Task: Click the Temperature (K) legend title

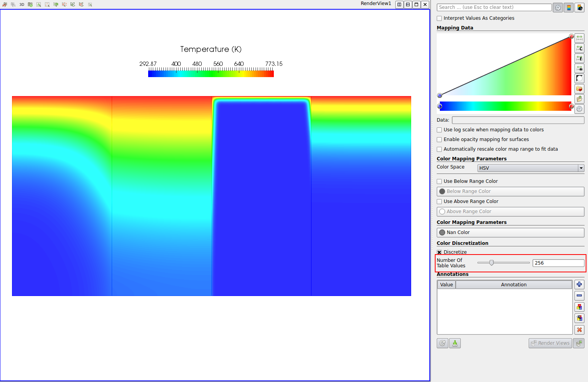Action: 211,49
